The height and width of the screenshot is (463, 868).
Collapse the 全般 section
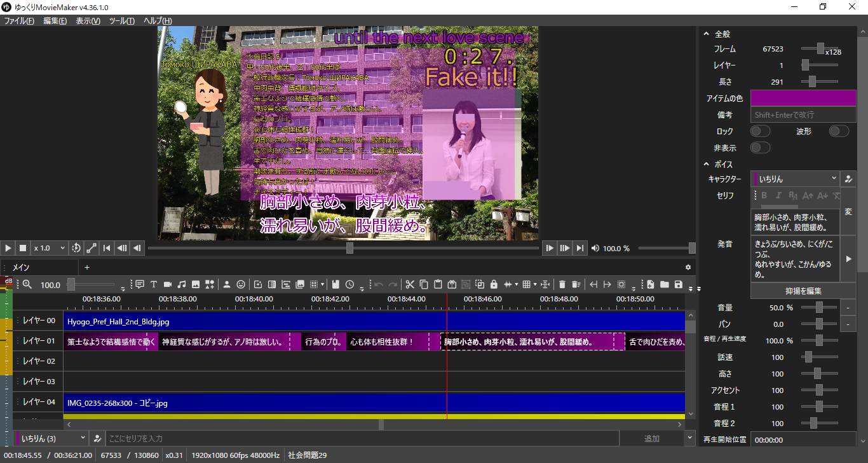pyautogui.click(x=706, y=34)
